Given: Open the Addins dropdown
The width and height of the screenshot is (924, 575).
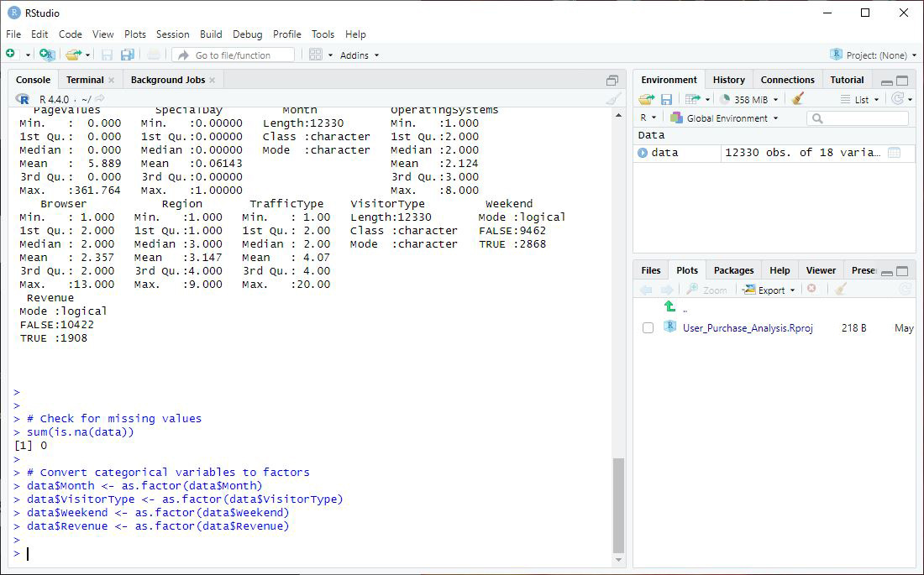Looking at the screenshot, I should tap(360, 55).
